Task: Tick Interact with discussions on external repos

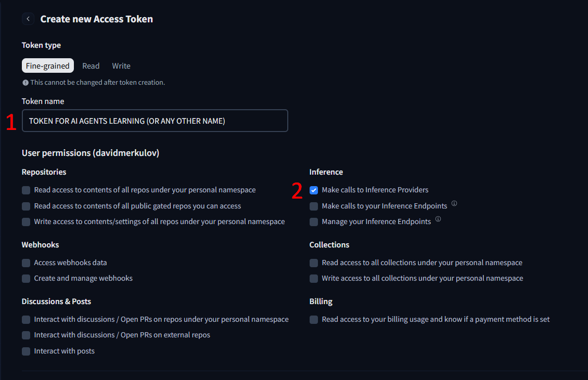Action: 26,335
